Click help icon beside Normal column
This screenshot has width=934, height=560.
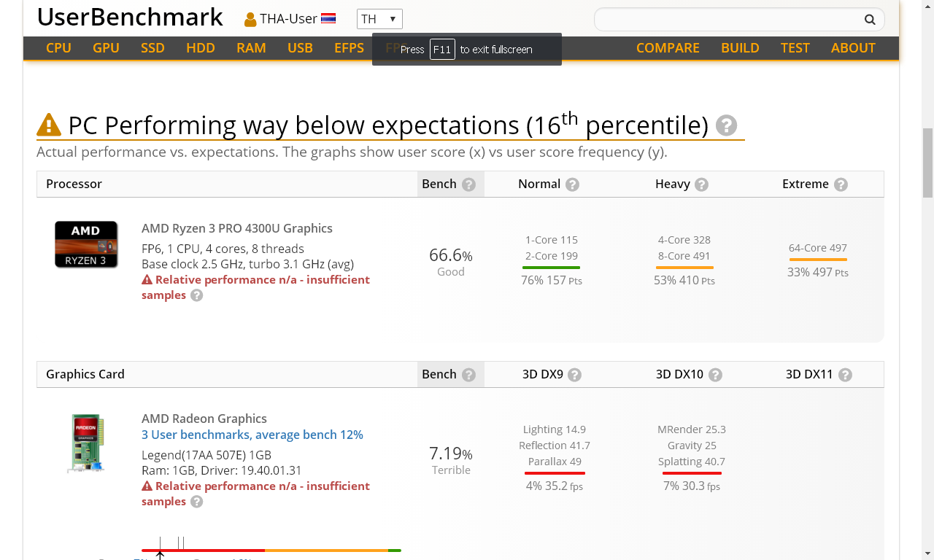coord(572,184)
